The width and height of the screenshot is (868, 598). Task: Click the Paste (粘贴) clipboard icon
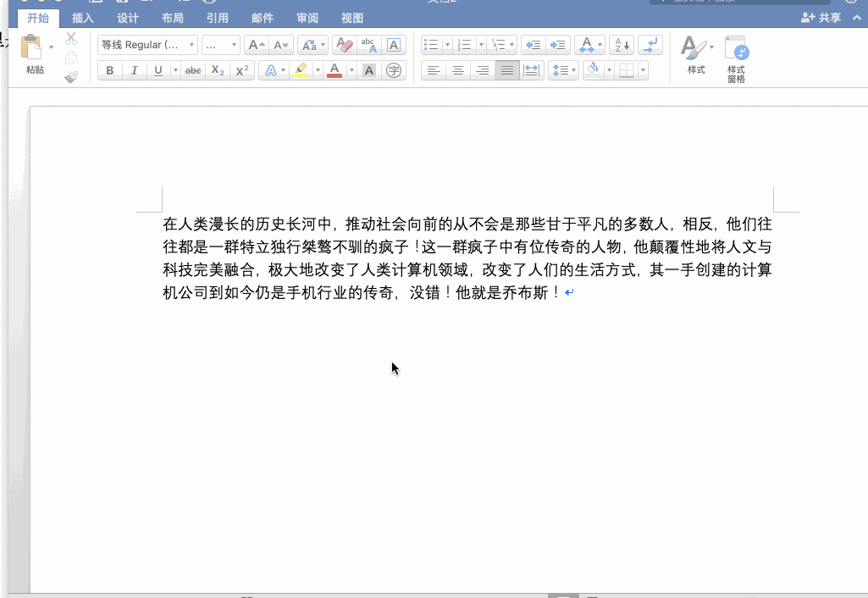pos(31,47)
